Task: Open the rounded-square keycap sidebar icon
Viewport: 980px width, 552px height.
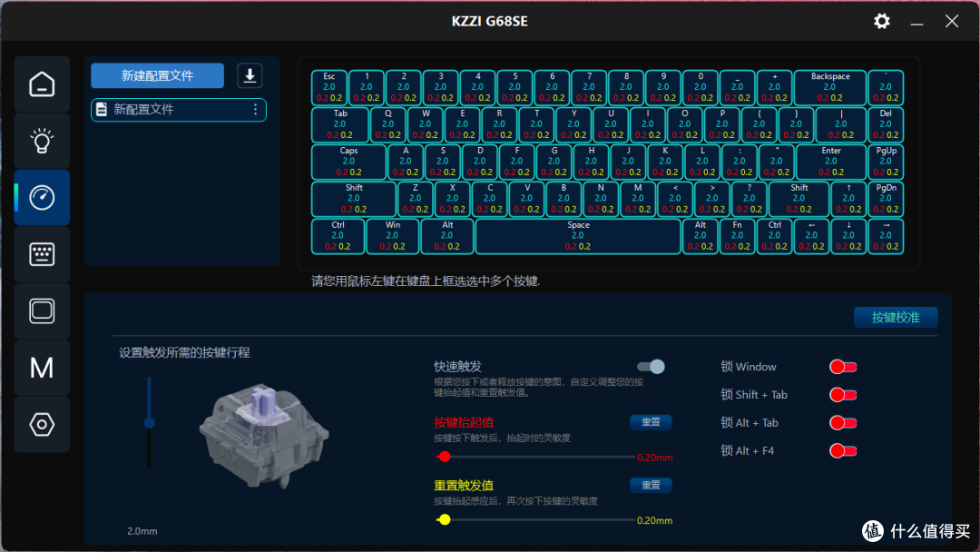Action: (42, 310)
